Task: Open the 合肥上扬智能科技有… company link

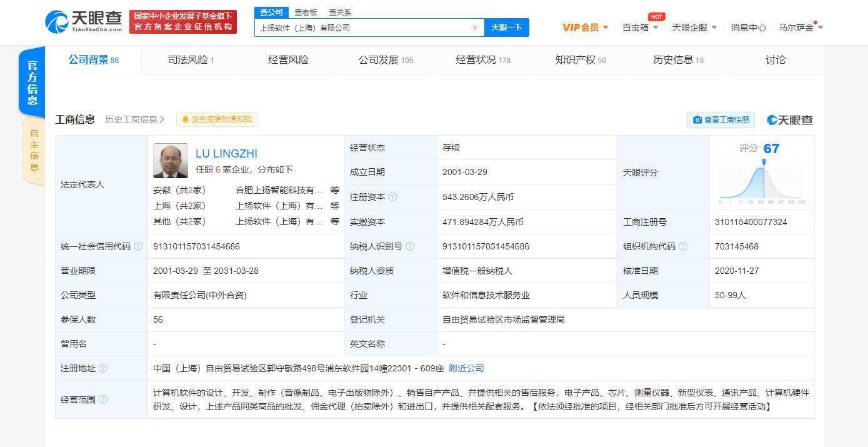Action: [x=279, y=190]
